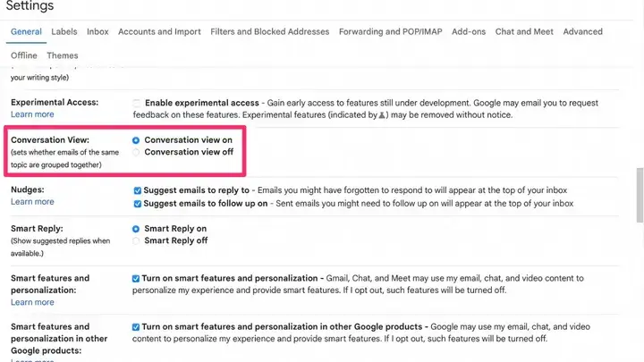Select Conversation view off
Screen dimensions: 644x362
coord(136,153)
